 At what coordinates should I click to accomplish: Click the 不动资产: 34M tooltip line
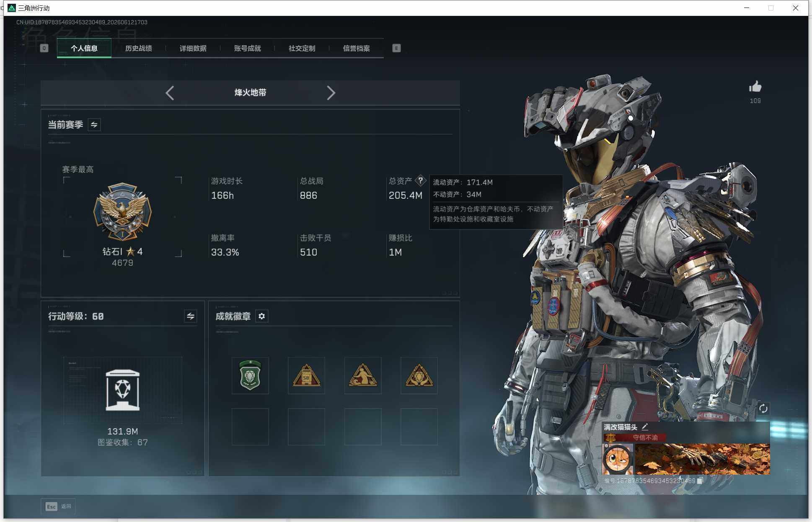coord(457,195)
